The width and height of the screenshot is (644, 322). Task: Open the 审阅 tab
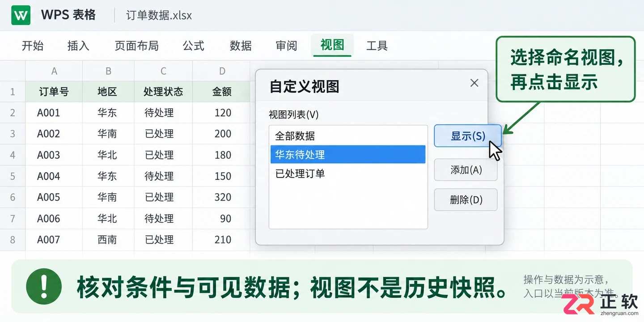pyautogui.click(x=286, y=46)
